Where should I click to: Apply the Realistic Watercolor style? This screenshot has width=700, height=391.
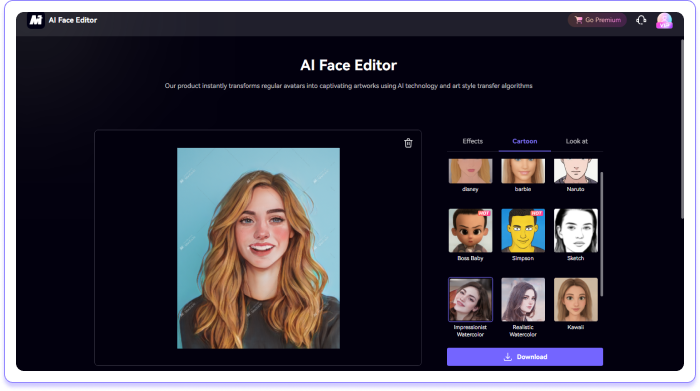pyautogui.click(x=523, y=299)
